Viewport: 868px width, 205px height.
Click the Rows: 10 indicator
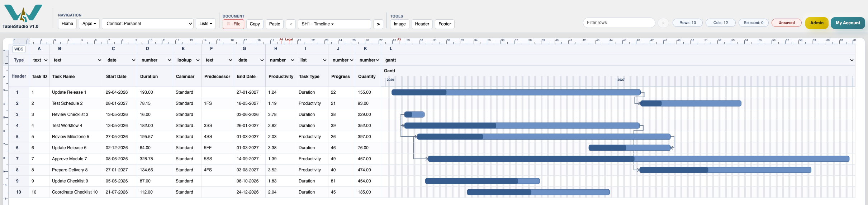tap(687, 23)
